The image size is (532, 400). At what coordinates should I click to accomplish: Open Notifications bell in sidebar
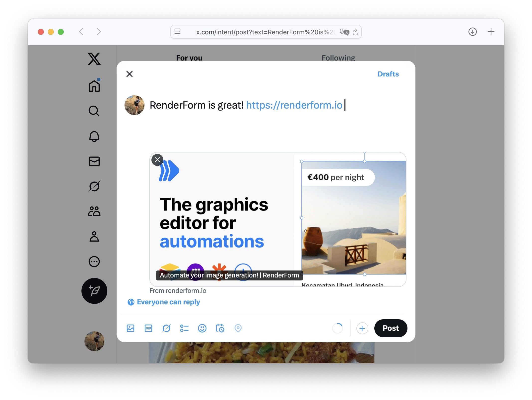[x=94, y=136]
